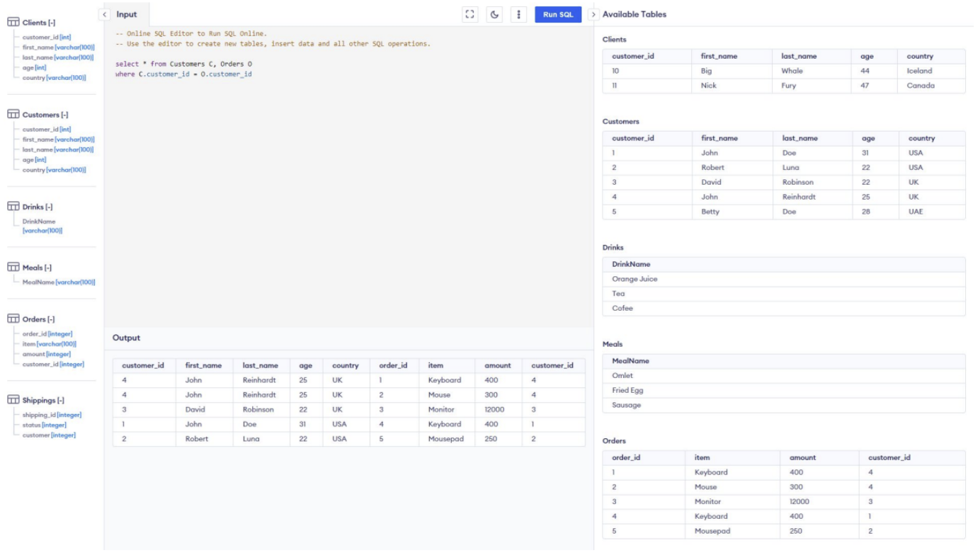Click the DrinkName column under Drinks schema
The image size is (980, 555).
(39, 222)
